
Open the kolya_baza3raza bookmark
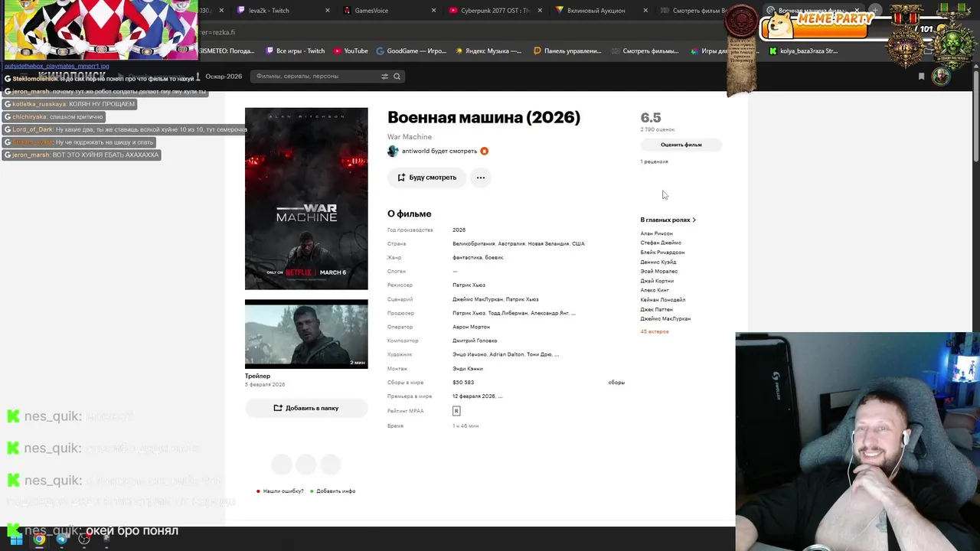[x=803, y=51]
